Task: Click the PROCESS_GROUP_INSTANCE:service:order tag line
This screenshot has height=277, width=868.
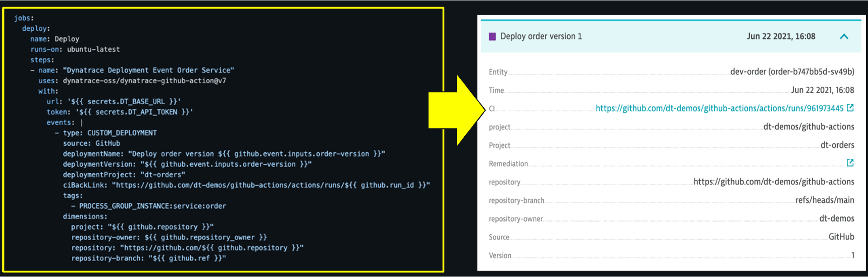Action: 149,206
